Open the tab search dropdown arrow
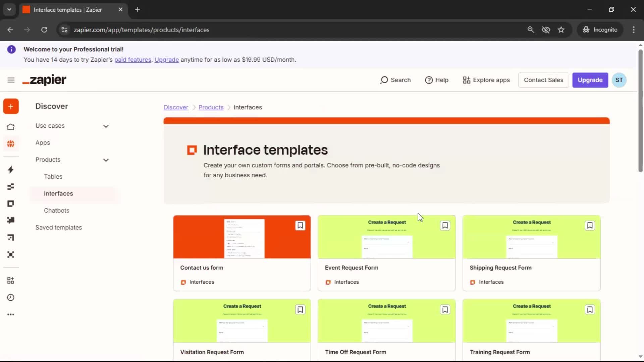This screenshot has width=644, height=362. (x=9, y=10)
